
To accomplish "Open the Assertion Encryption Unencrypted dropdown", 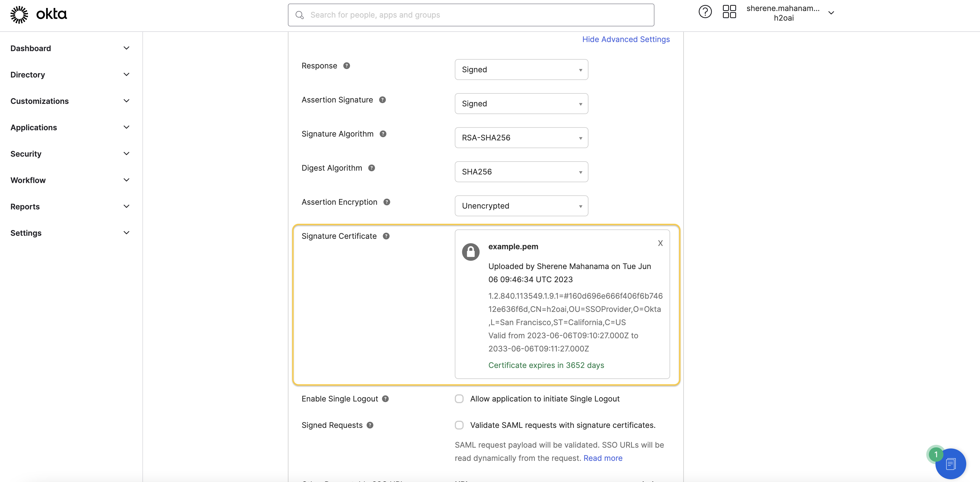I will pyautogui.click(x=521, y=206).
